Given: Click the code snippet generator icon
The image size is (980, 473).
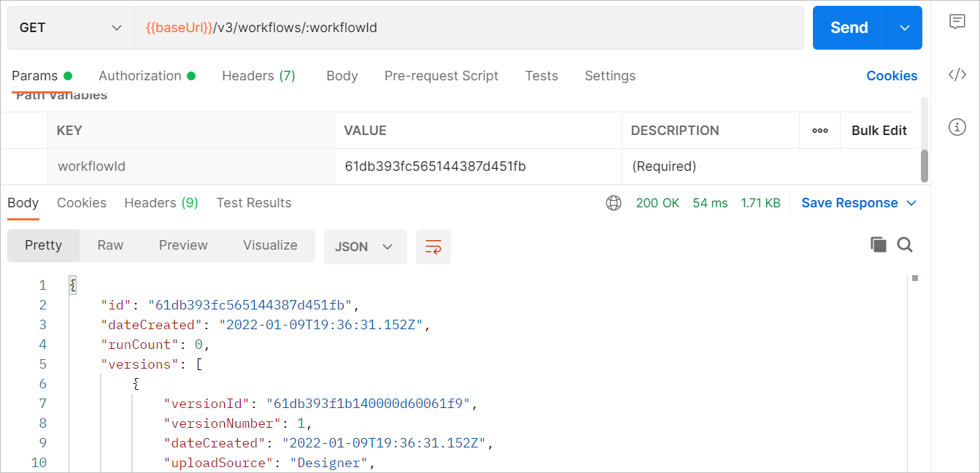Looking at the screenshot, I should (x=957, y=75).
